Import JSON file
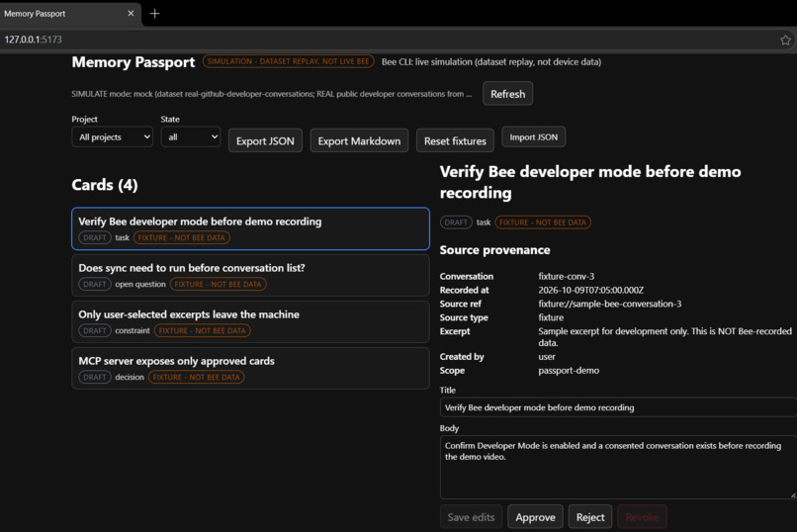The width and height of the screenshot is (797, 532). click(x=533, y=136)
